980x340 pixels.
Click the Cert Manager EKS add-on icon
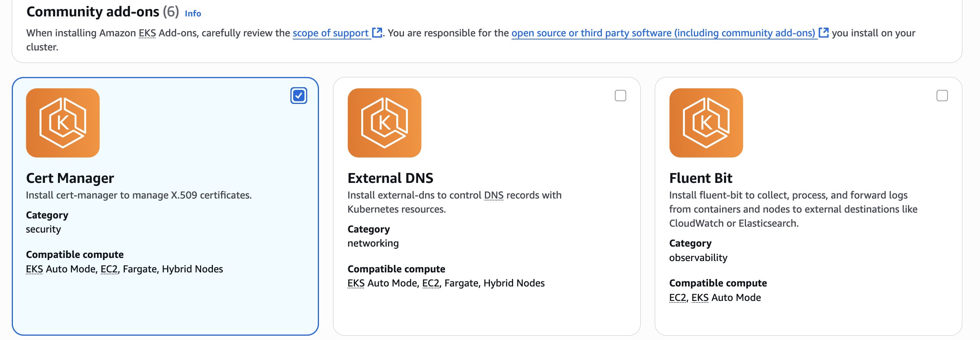[63, 123]
